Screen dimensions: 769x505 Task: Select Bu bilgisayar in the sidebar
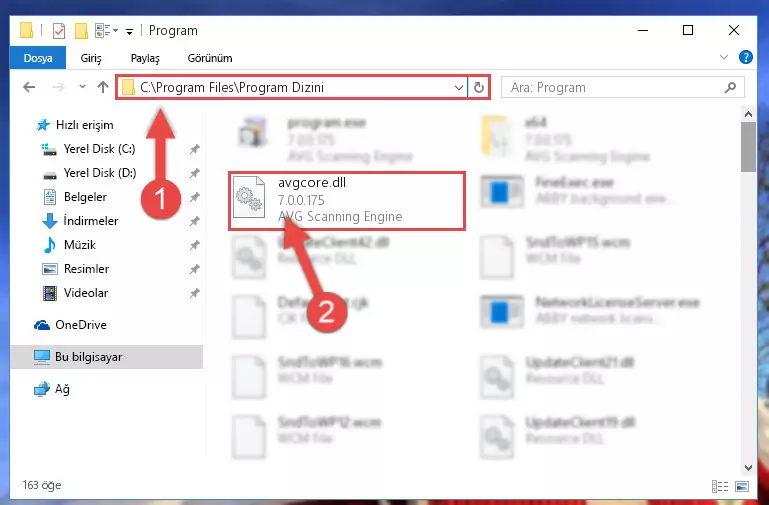click(106, 357)
